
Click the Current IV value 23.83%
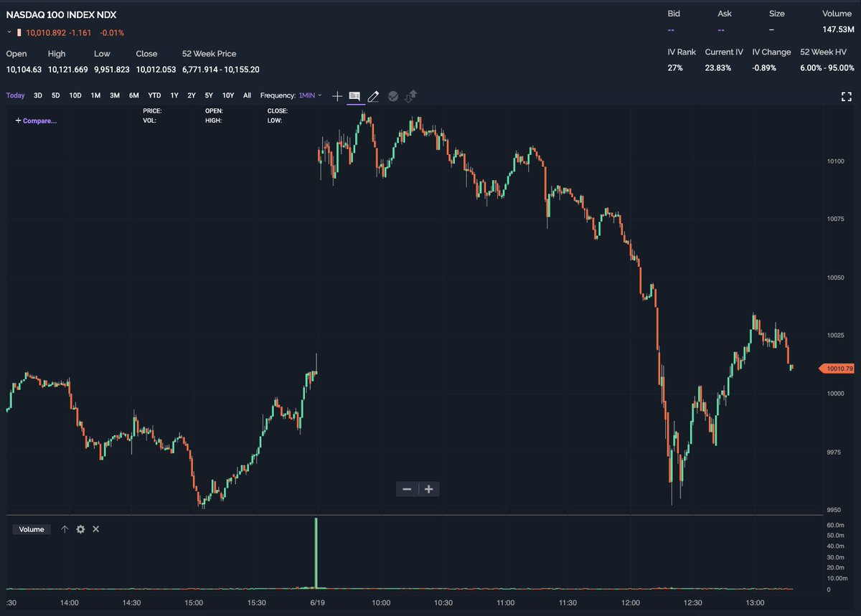coord(718,67)
